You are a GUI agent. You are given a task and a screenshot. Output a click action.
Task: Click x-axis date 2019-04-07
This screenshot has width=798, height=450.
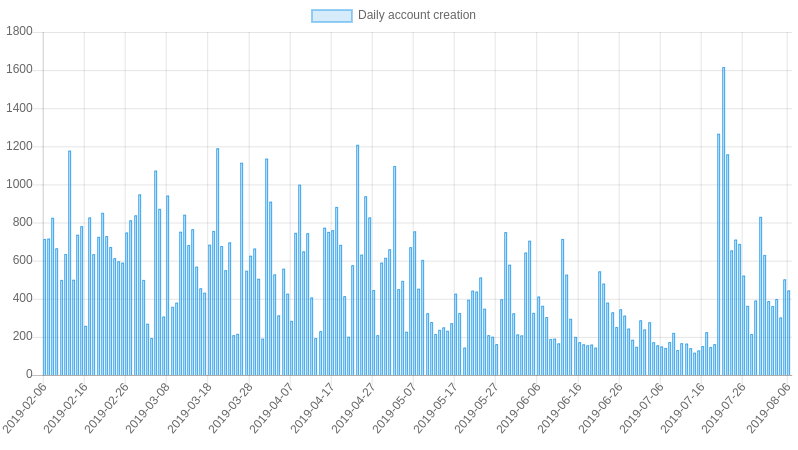tap(272, 408)
